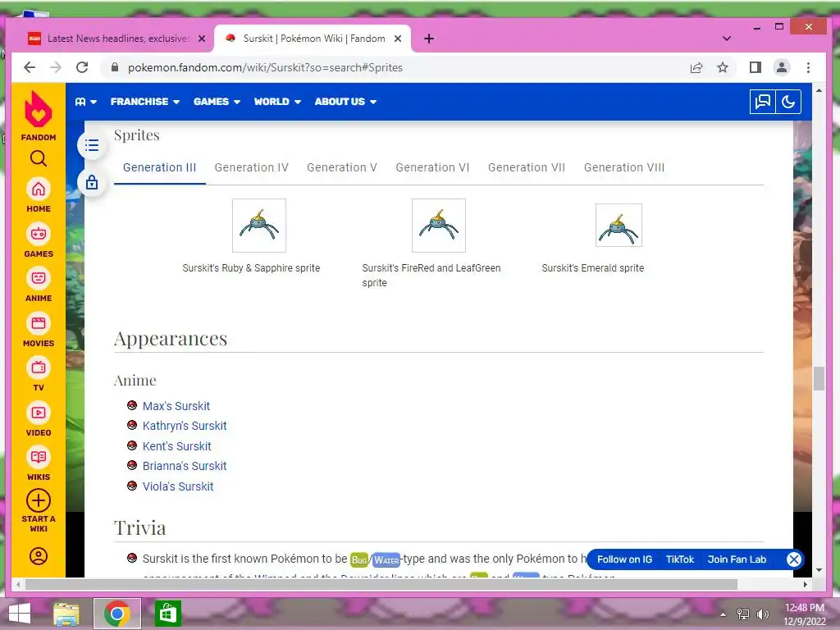
Task: Expand the FRANCHISE dropdown
Action: click(x=144, y=102)
